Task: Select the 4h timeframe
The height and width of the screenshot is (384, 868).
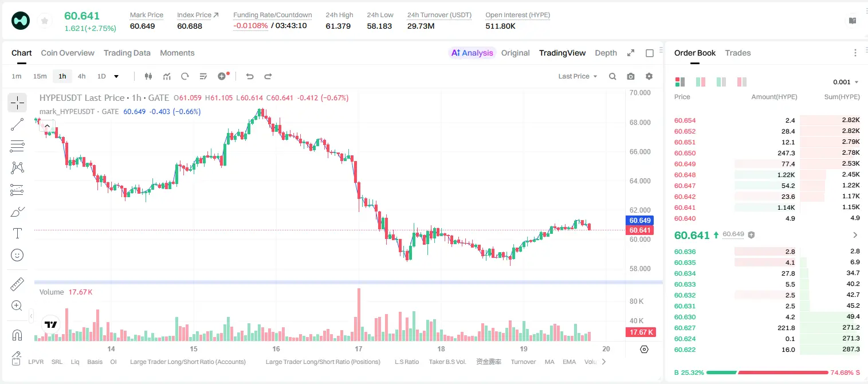Action: pos(82,76)
